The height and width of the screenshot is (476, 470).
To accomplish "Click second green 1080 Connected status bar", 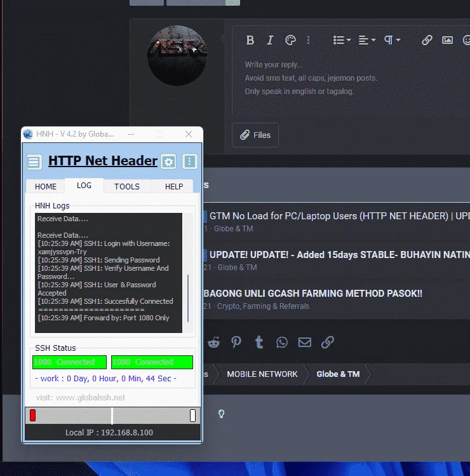I will tap(152, 362).
